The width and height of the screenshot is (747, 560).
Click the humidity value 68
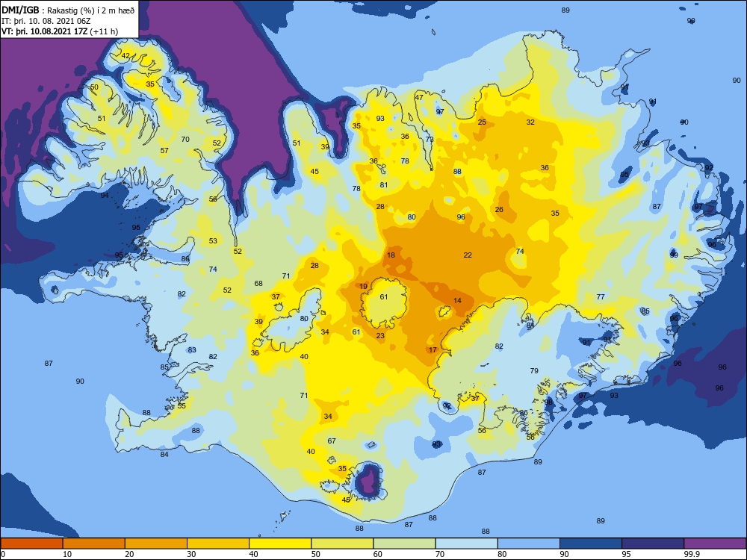tap(258, 284)
